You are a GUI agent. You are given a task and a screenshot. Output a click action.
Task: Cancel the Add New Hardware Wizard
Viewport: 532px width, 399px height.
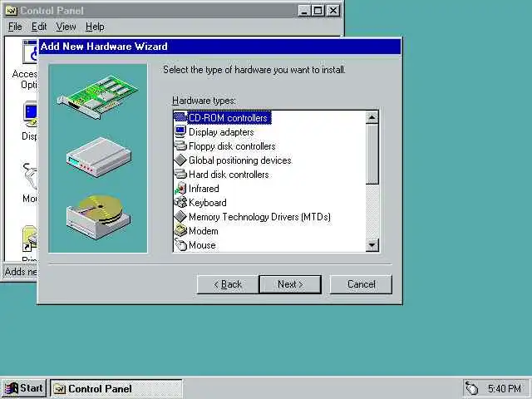[361, 284]
